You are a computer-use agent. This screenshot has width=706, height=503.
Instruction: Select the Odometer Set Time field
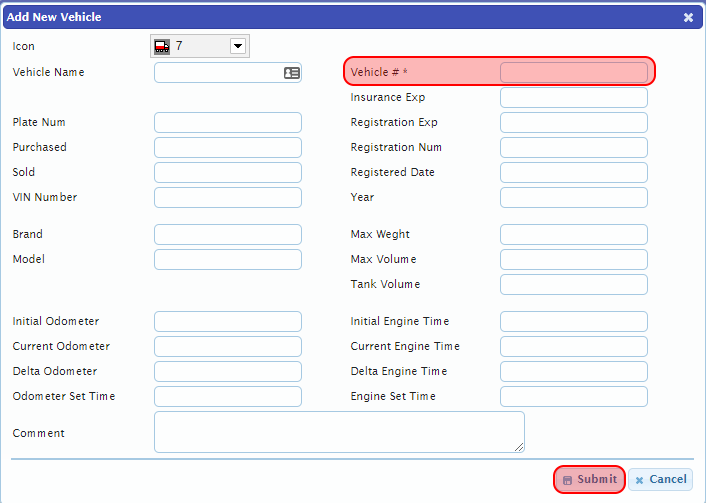pyautogui.click(x=228, y=396)
